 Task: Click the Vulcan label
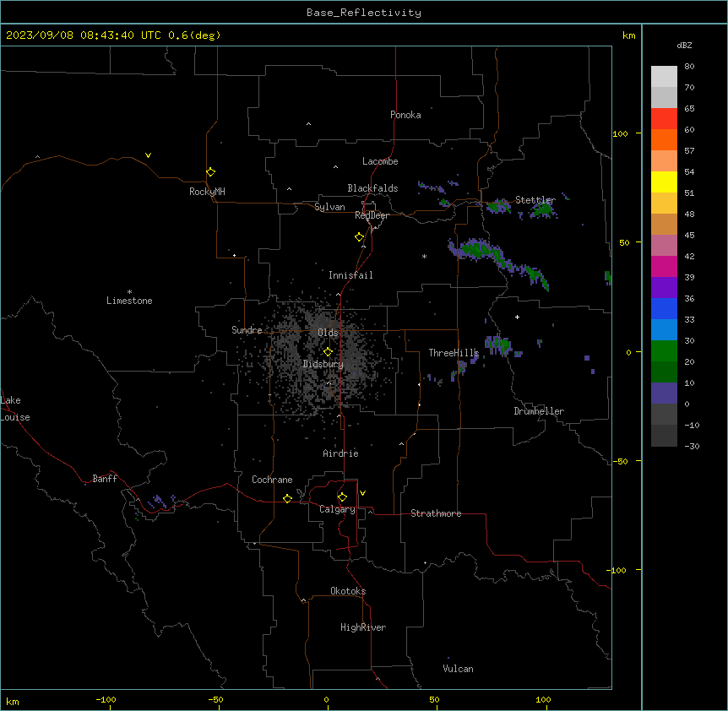tap(459, 669)
